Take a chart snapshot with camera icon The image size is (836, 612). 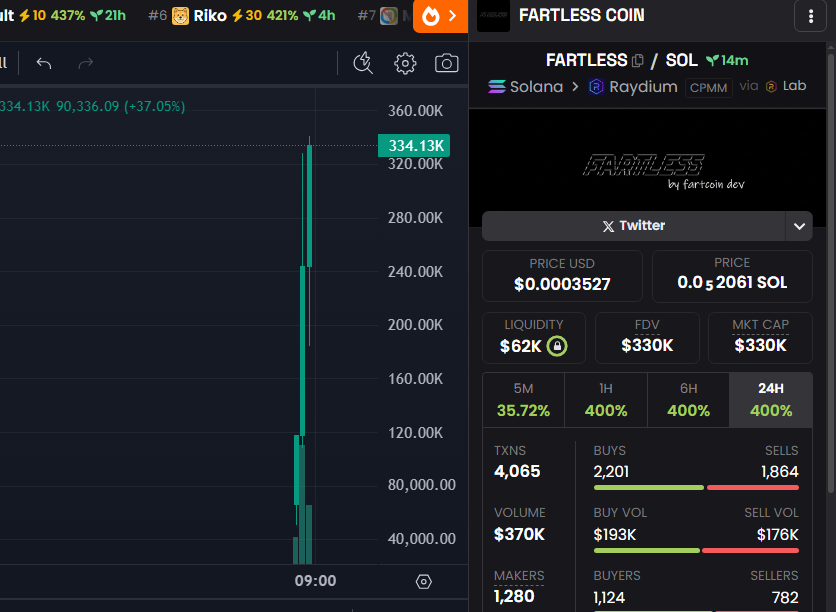point(447,63)
